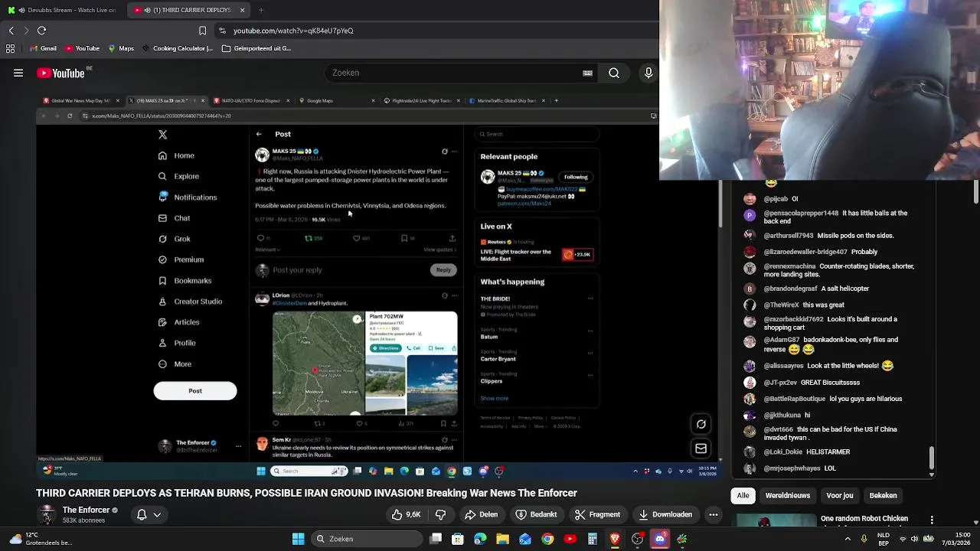980x551 pixels.
Task: Open Brave browser from taskbar
Action: tap(615, 539)
